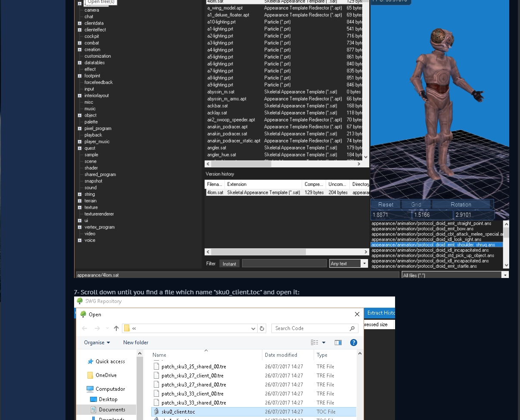Click the Desktop icon in navigation pane
Screen dimensions: 520x420
click(93, 399)
